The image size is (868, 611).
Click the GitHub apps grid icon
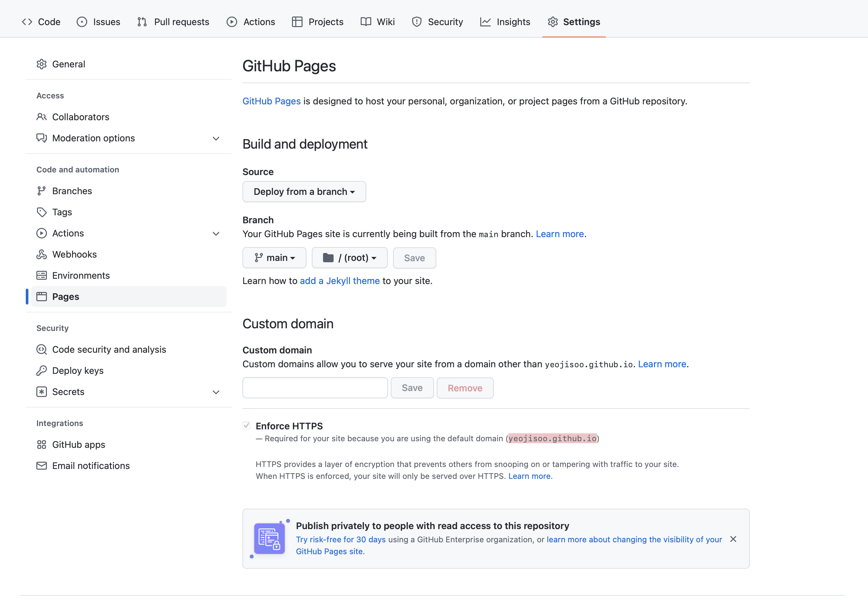pos(42,445)
